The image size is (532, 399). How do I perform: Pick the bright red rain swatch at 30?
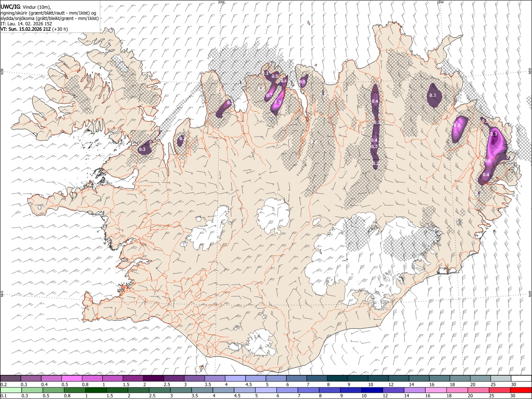521,390
